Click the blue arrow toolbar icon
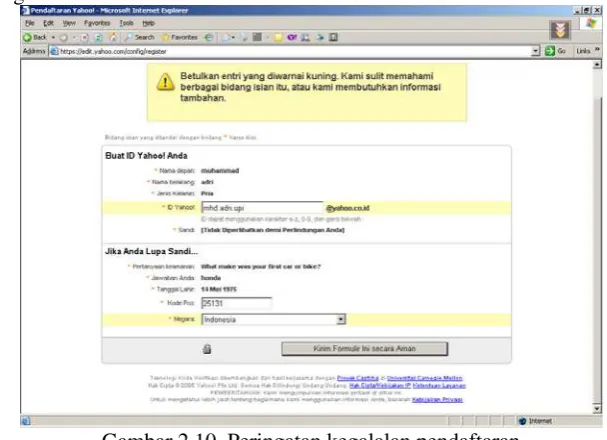The image size is (607, 440). click(320, 38)
